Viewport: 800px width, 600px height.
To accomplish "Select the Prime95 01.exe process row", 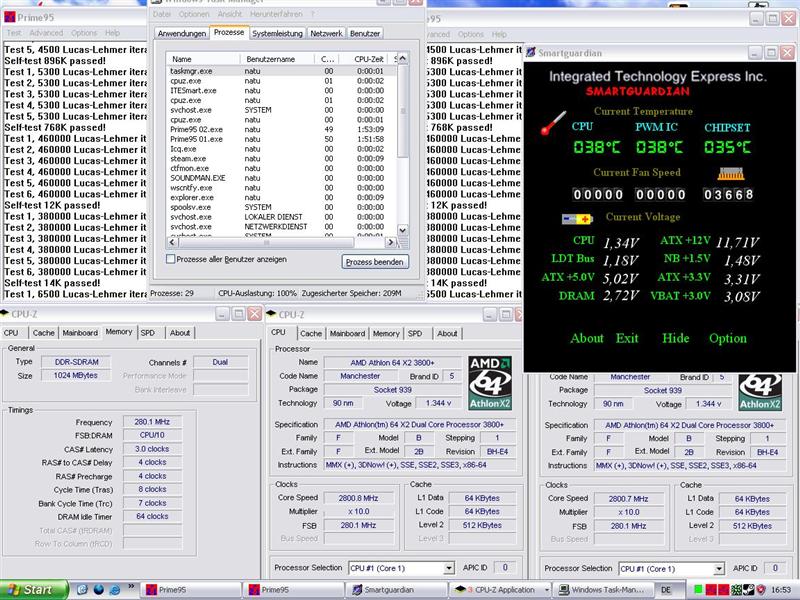I will [x=282, y=139].
